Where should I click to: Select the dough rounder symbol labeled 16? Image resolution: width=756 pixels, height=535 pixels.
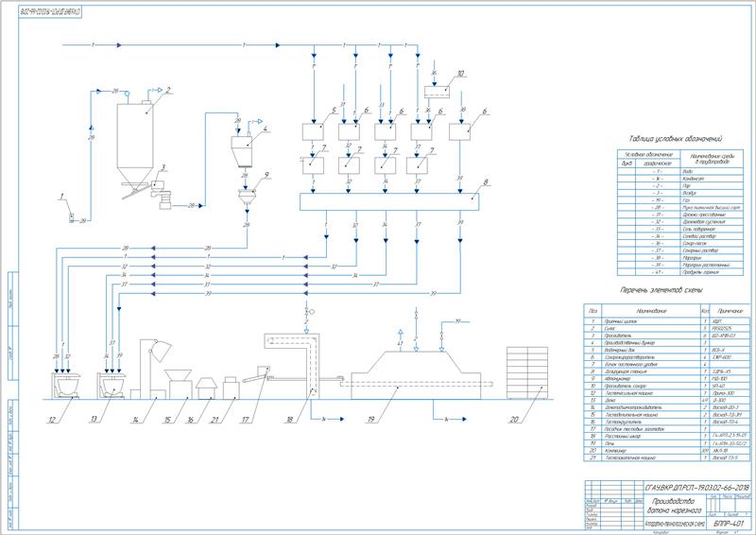click(208, 388)
